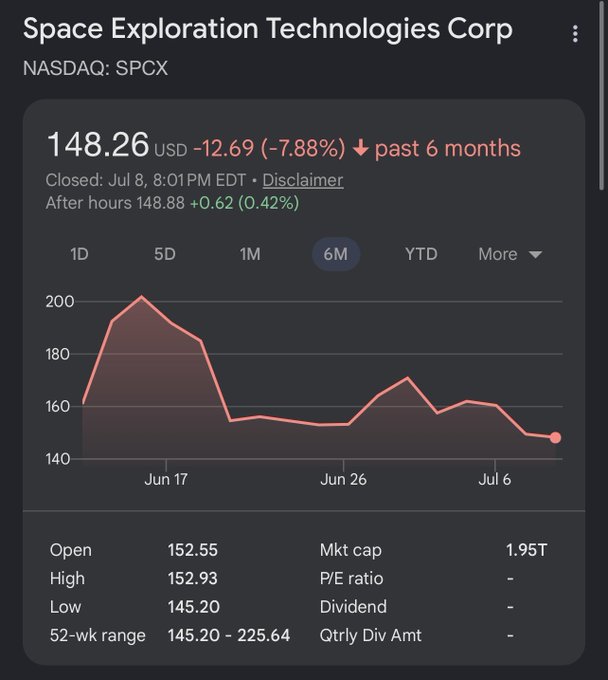Image resolution: width=608 pixels, height=680 pixels.
Task: Click the 'past 6 months' change label
Action: click(x=448, y=148)
